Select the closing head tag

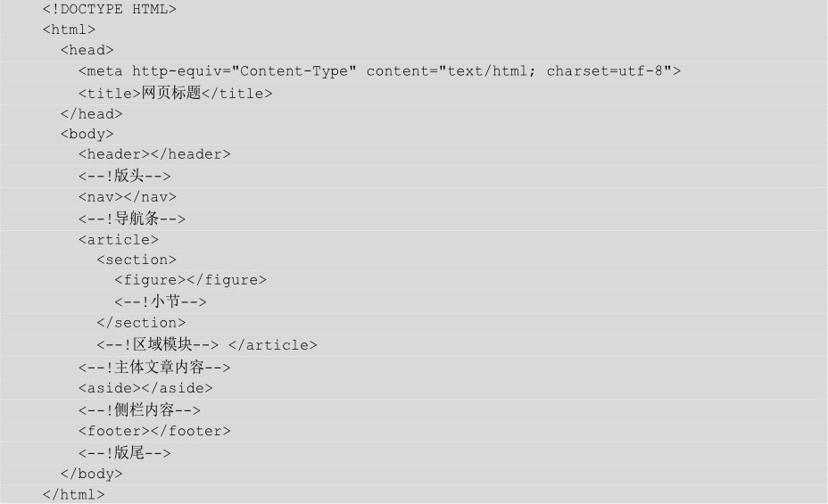coord(91,113)
